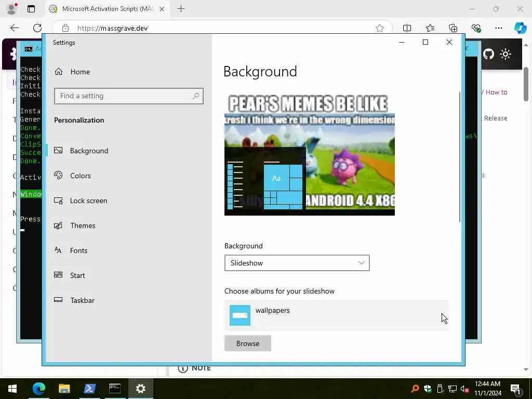Open Themes settings page

pyautogui.click(x=75, y=225)
